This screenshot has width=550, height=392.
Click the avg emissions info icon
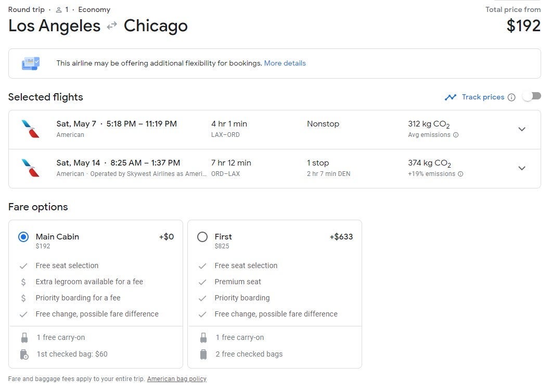click(x=456, y=135)
